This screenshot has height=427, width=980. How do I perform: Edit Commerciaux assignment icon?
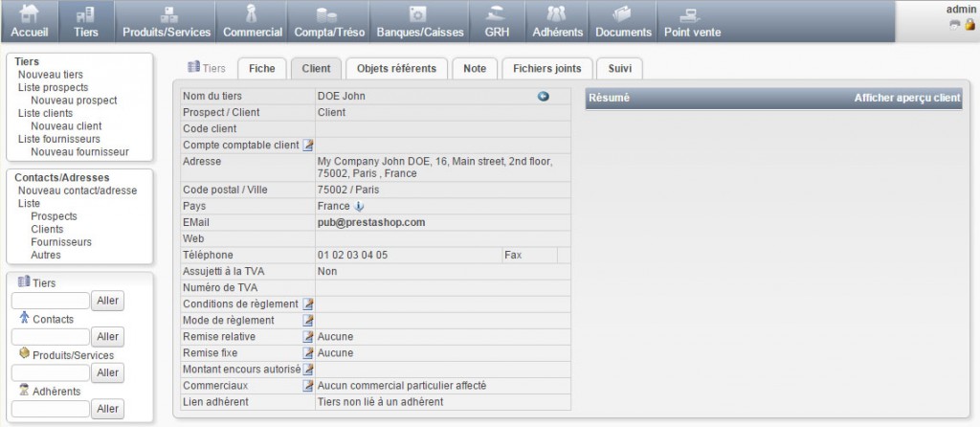307,386
